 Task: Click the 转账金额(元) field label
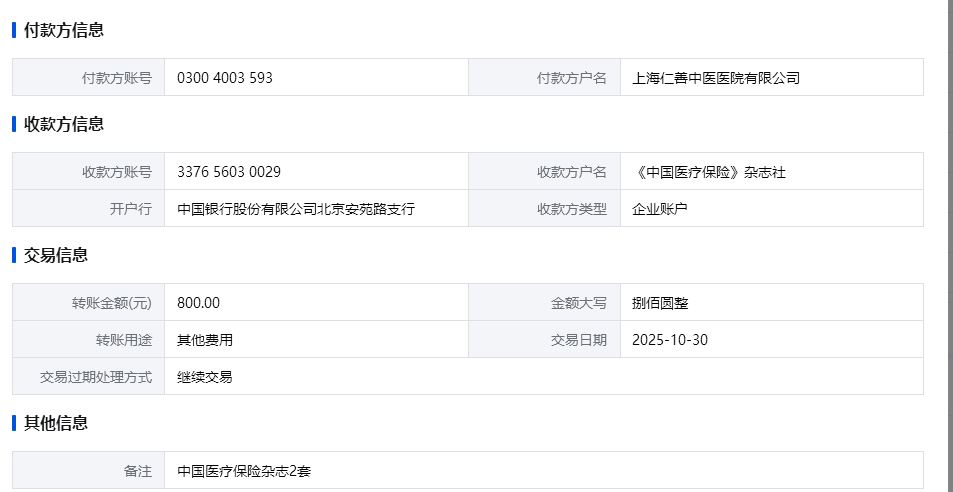click(x=112, y=303)
